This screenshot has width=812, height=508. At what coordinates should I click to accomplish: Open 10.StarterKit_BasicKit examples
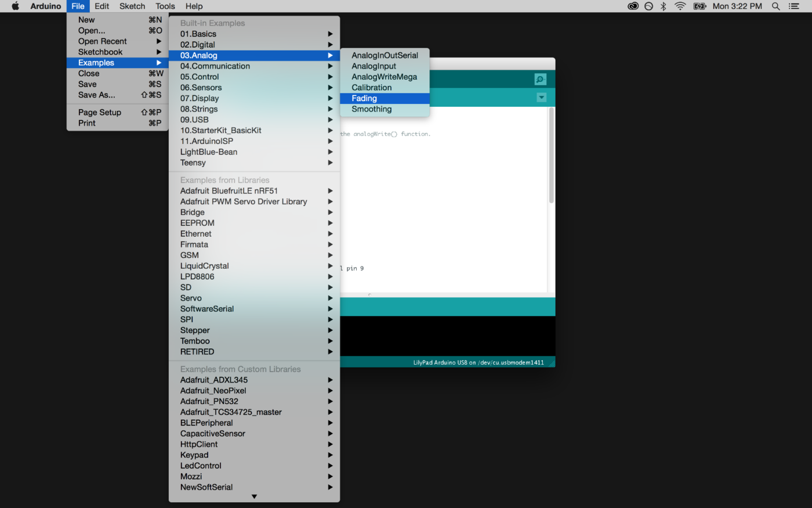click(254, 131)
